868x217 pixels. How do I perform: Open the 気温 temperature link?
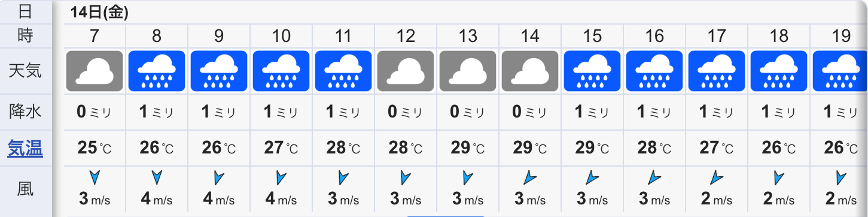pyautogui.click(x=25, y=147)
